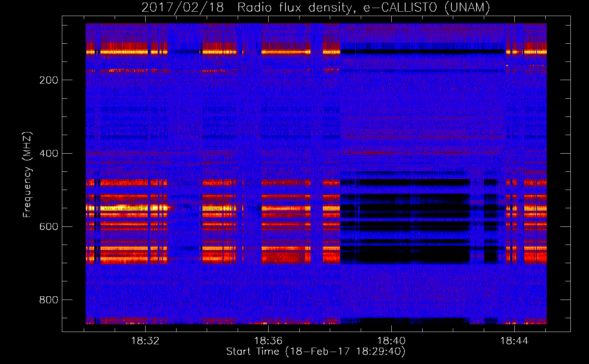Image resolution: width=589 pixels, height=364 pixels.
Task: Click the 18:44 time tick label
Action: [x=514, y=341]
